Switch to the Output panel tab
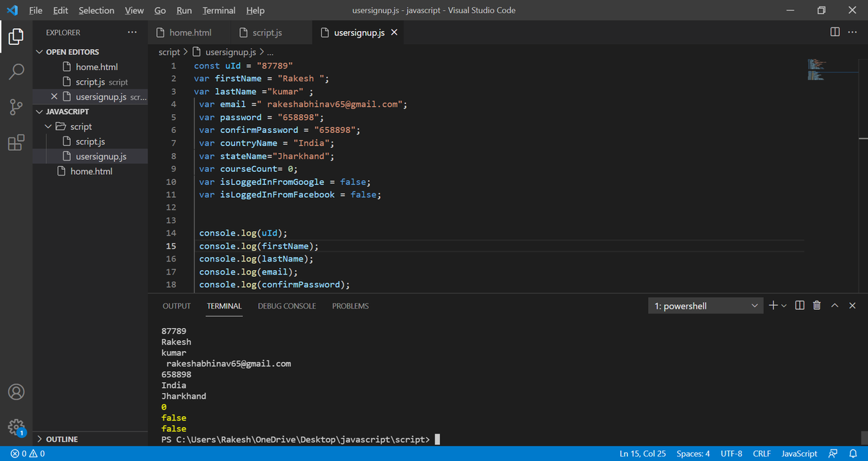The height and width of the screenshot is (461, 868). [176, 306]
